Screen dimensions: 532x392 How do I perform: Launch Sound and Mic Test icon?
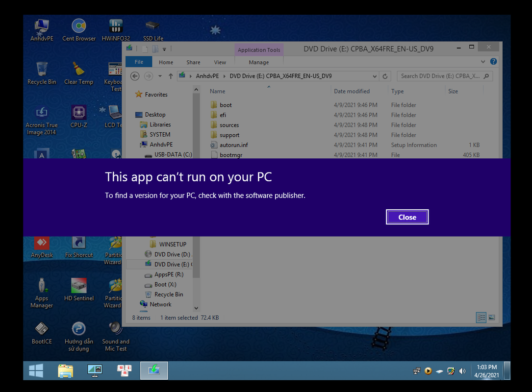tap(116, 337)
